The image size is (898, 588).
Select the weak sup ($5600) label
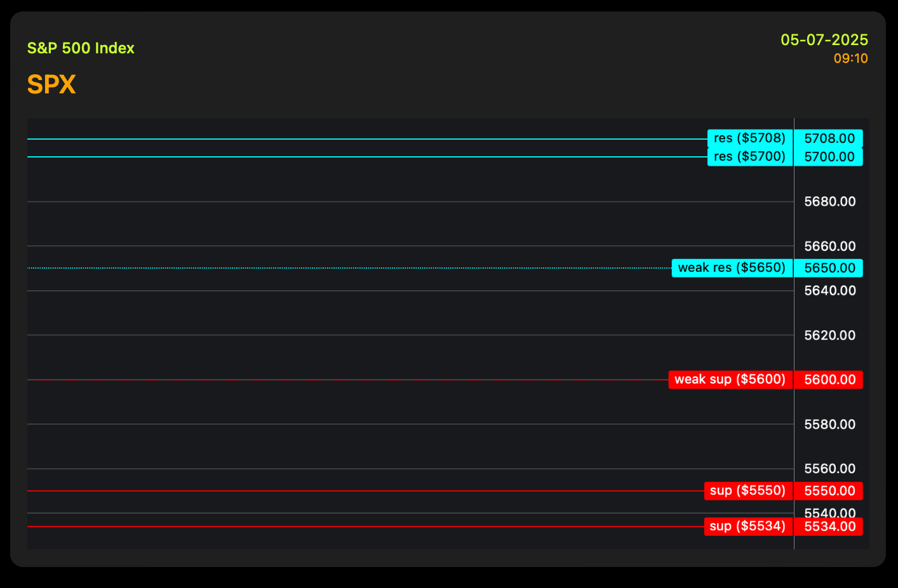730,380
